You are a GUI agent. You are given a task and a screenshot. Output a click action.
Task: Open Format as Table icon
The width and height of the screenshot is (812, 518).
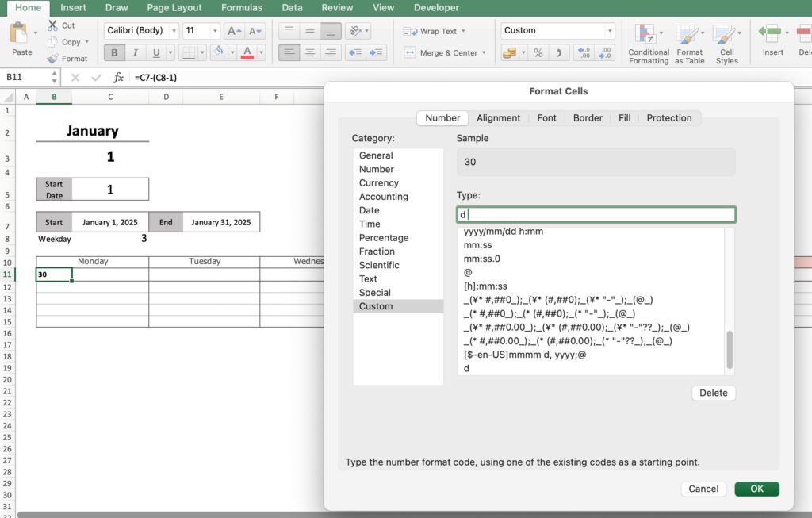click(687, 34)
